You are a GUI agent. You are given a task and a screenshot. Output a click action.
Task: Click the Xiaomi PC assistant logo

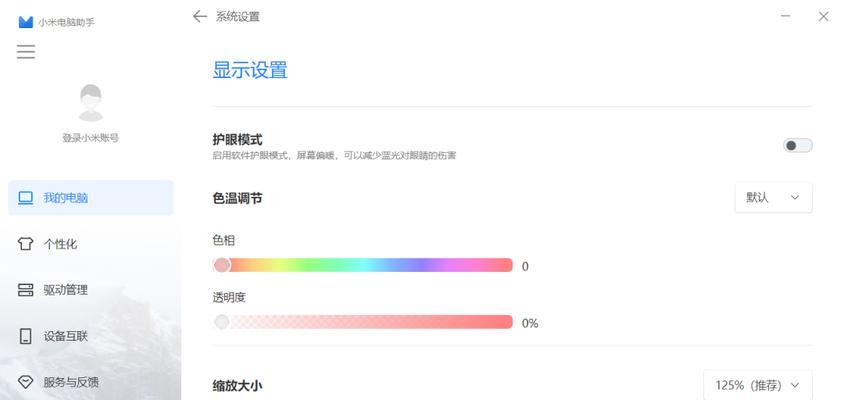point(26,22)
